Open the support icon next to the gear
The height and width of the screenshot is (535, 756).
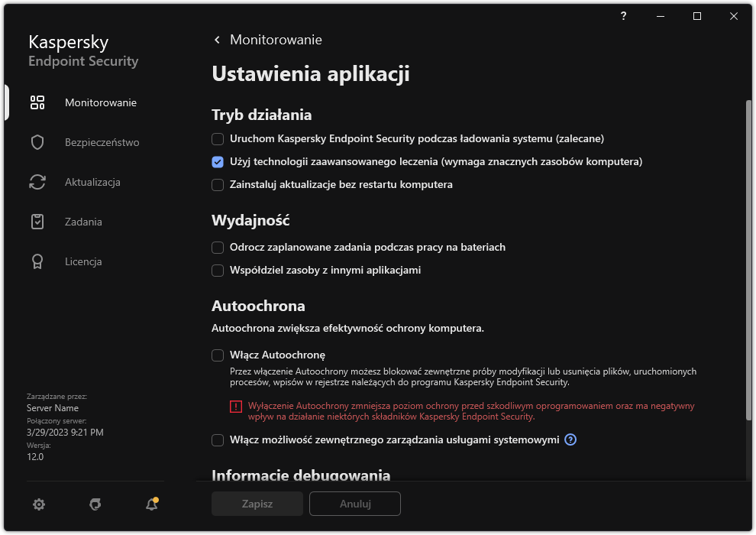coord(95,504)
